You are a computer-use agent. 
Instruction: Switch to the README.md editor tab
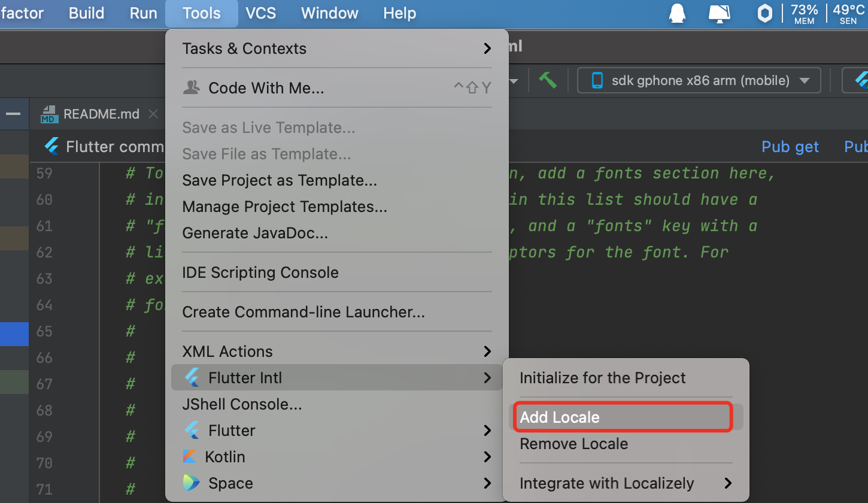coord(101,114)
